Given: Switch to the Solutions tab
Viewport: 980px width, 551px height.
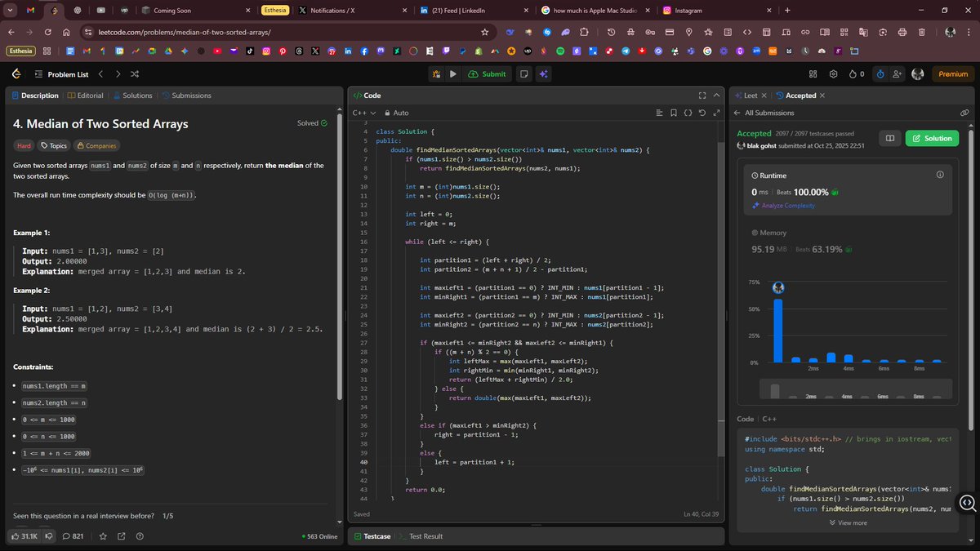Looking at the screenshot, I should click(x=131, y=96).
